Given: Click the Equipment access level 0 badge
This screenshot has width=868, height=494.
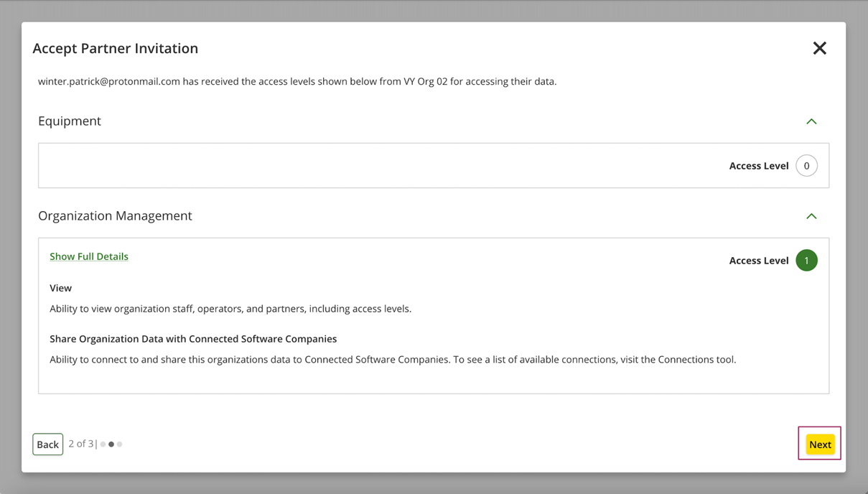Looking at the screenshot, I should click(x=806, y=166).
